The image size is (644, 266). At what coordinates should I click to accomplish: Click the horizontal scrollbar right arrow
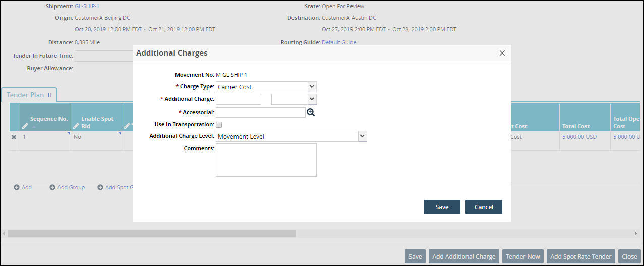pyautogui.click(x=635, y=233)
